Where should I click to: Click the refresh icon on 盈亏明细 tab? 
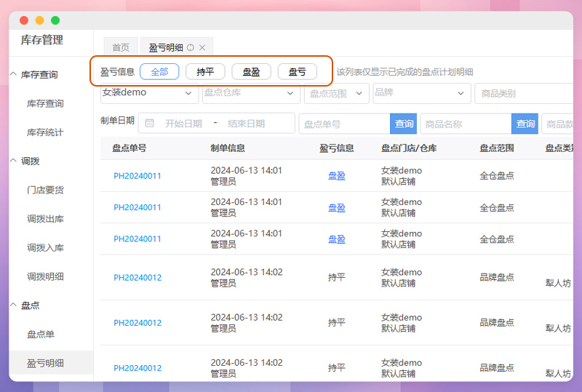191,47
